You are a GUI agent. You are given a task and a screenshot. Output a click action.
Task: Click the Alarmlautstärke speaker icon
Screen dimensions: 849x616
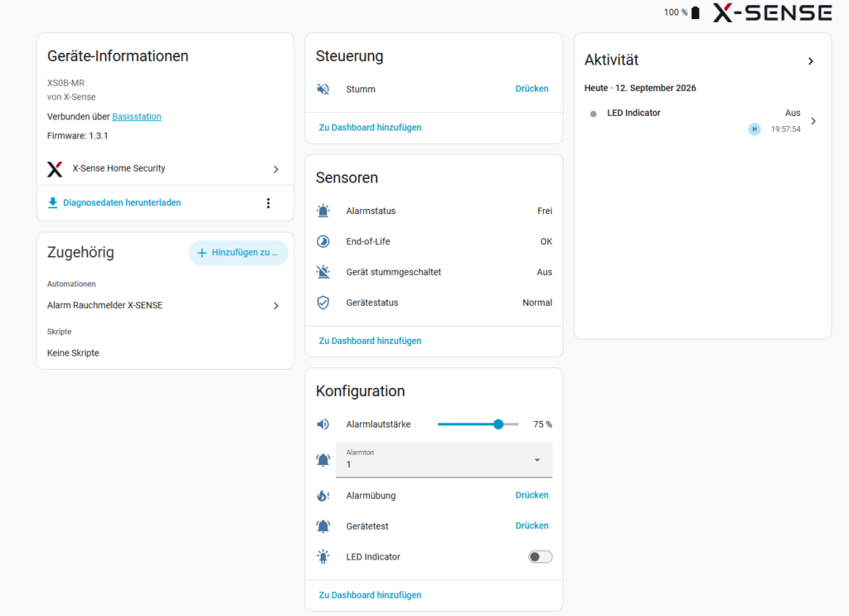coord(323,424)
